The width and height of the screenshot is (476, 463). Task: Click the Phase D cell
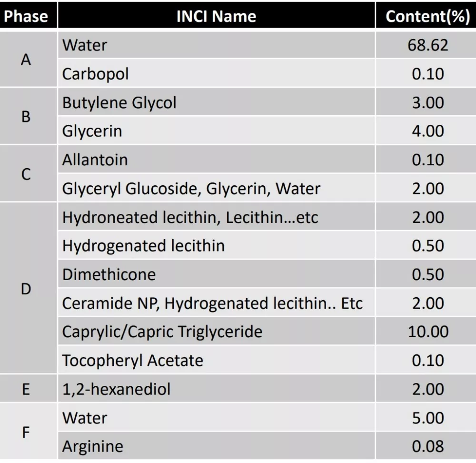26,289
